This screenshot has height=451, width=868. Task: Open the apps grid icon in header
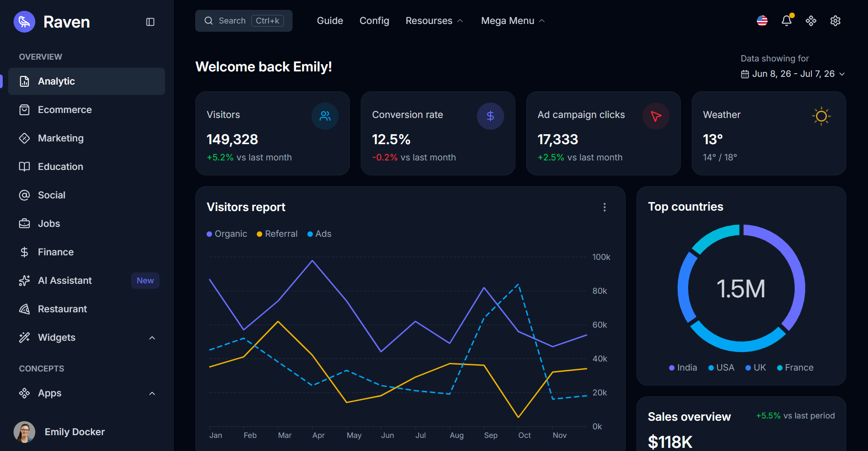811,21
